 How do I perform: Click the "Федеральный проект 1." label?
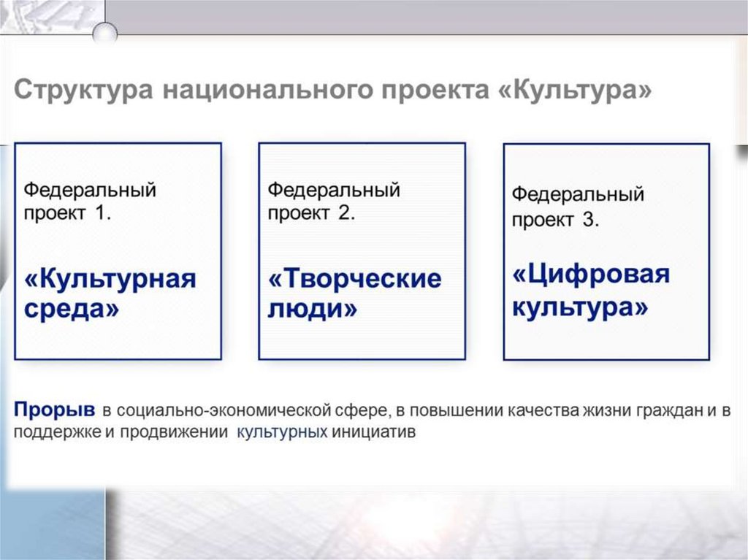tap(90, 202)
